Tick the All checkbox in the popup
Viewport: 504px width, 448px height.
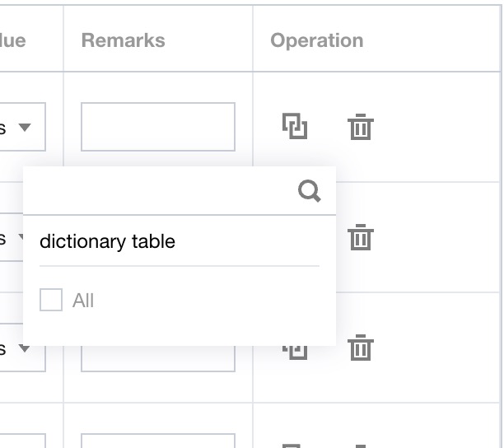[x=51, y=301]
